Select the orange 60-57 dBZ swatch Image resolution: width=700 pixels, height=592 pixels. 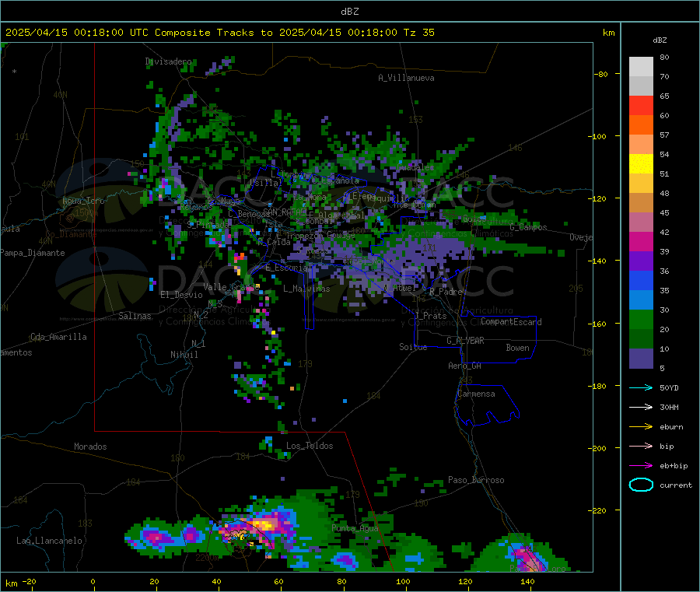point(641,125)
